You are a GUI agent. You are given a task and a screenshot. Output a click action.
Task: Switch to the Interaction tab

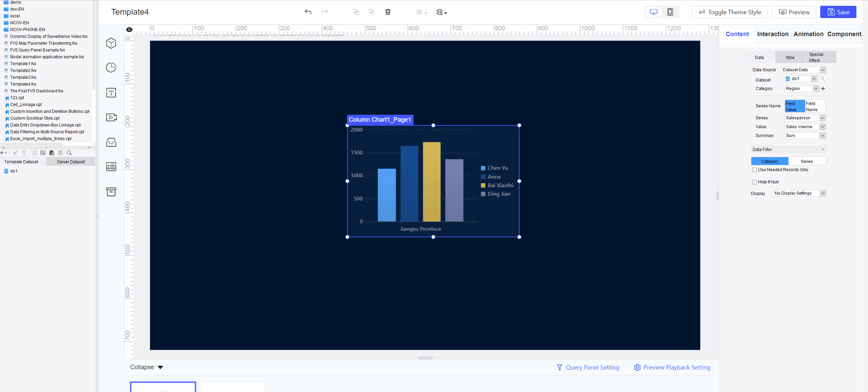(773, 34)
